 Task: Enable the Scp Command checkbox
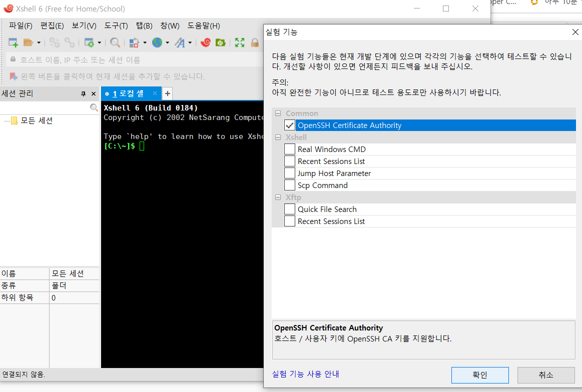click(x=290, y=185)
